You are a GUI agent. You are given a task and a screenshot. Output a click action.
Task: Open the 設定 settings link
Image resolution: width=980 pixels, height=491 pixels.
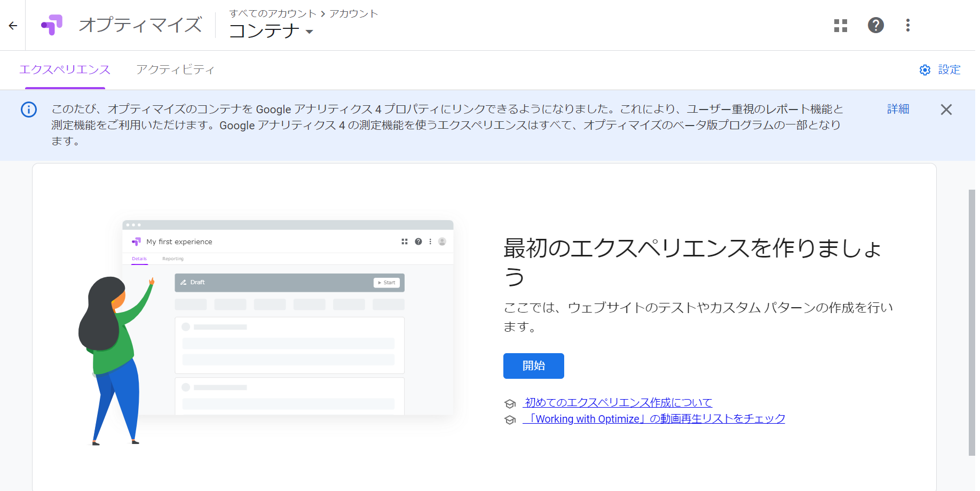950,69
